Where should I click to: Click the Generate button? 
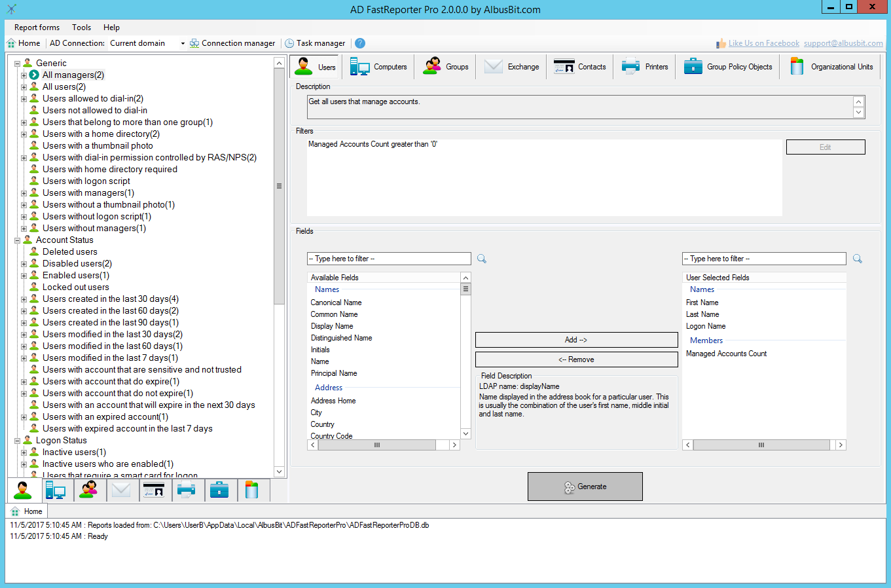pos(585,487)
